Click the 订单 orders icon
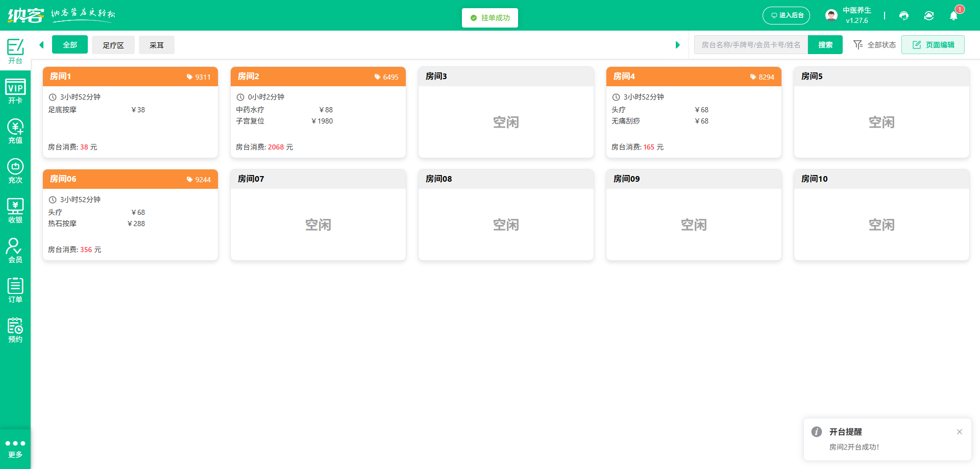 (15, 289)
